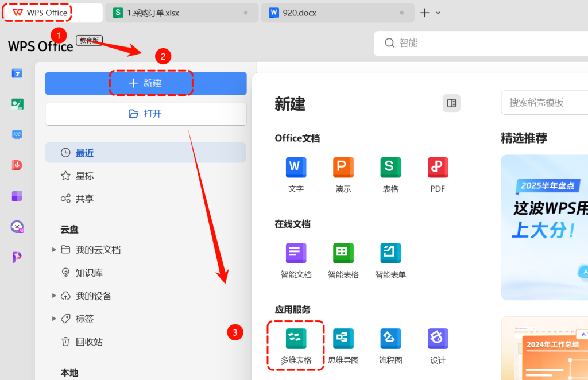The width and height of the screenshot is (588, 380).
Task: Click the 云盘 section heading
Action: pyautogui.click(x=69, y=230)
